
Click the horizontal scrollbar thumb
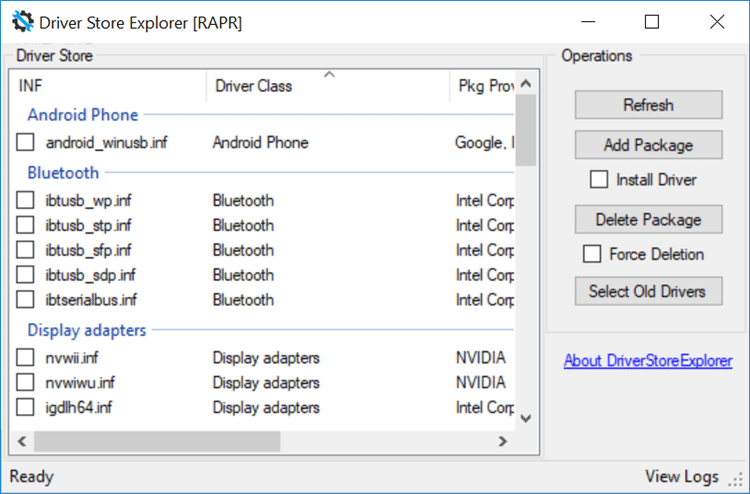coord(157,441)
